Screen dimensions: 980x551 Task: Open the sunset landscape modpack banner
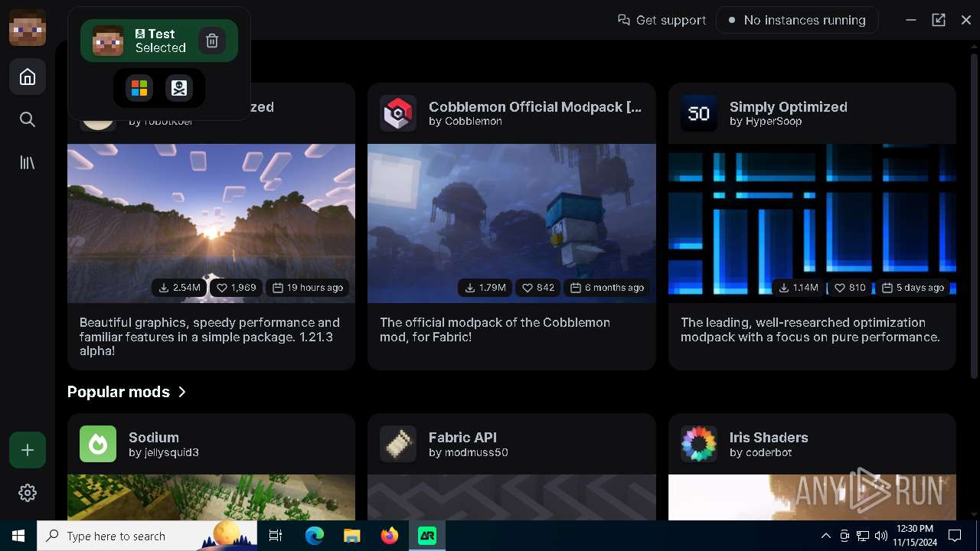click(211, 223)
